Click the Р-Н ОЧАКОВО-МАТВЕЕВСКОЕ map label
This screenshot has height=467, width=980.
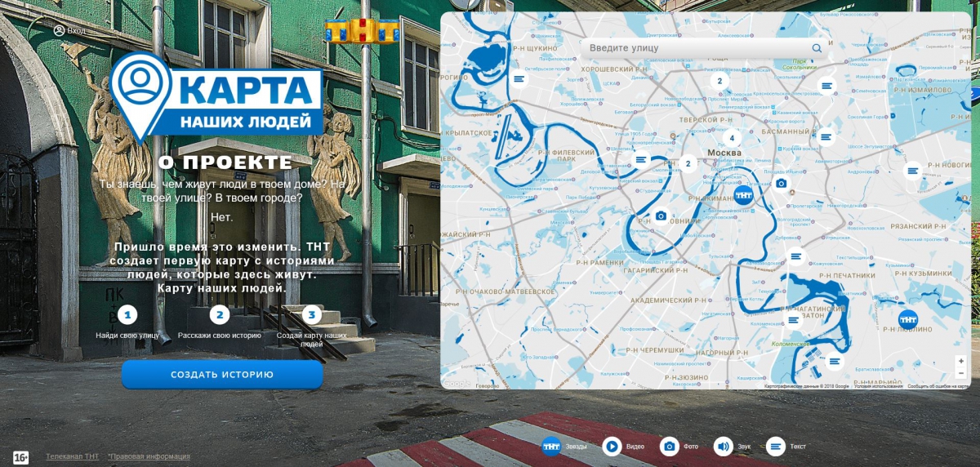(x=505, y=291)
